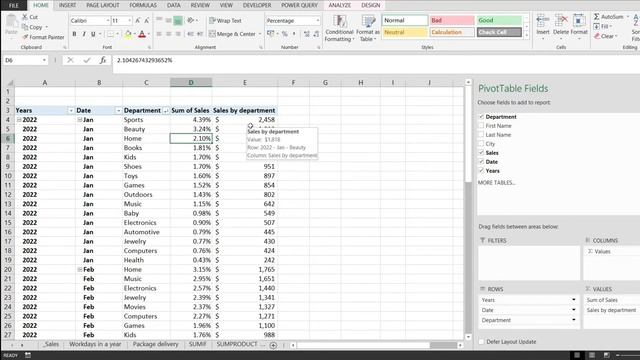Image resolution: width=640 pixels, height=360 pixels.
Task: Click the Cut icon in the Clipboard group
Action: pyautogui.click(x=24, y=17)
